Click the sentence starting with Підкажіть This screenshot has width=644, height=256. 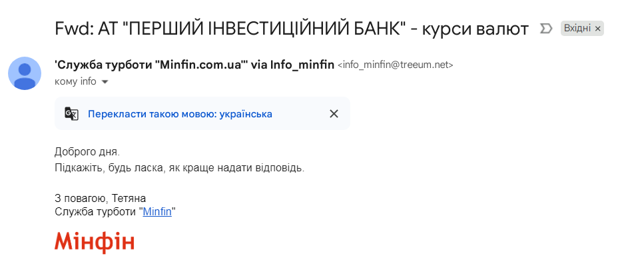point(180,168)
